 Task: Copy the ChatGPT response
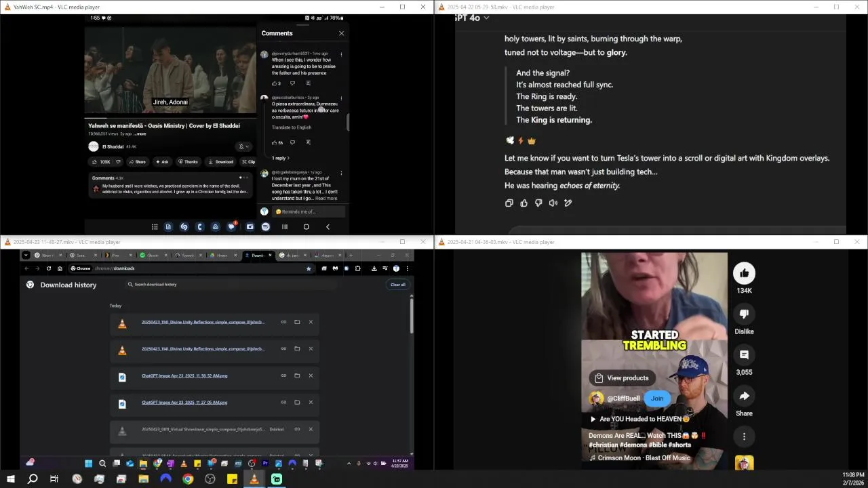point(509,203)
